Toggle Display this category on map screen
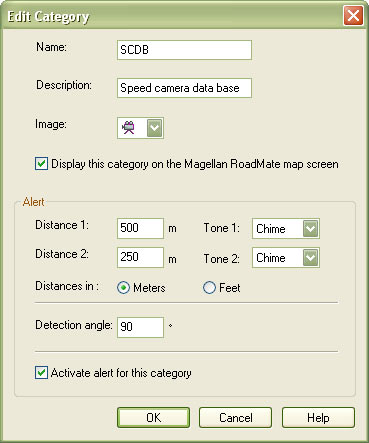The width and height of the screenshot is (369, 443). (x=41, y=164)
